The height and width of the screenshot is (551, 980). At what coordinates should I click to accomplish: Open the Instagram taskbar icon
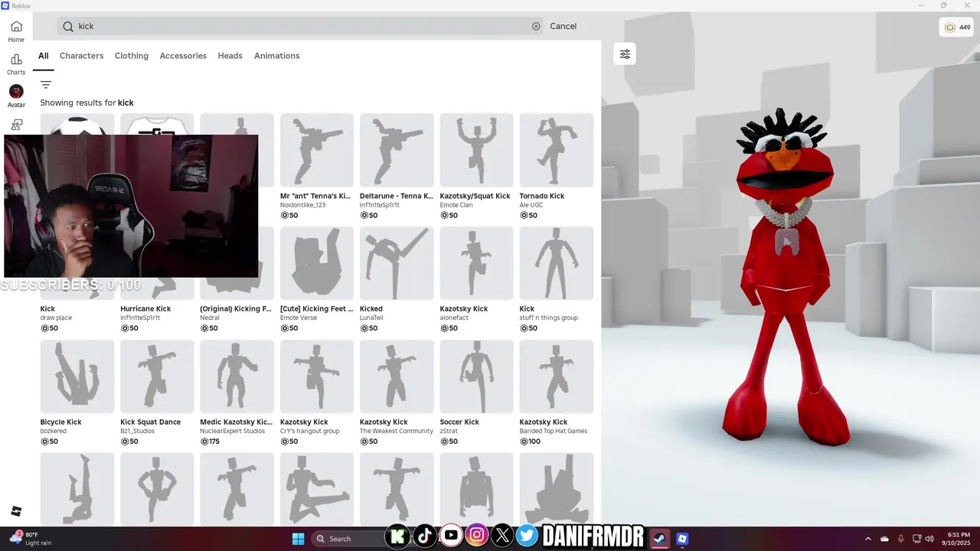pos(476,536)
